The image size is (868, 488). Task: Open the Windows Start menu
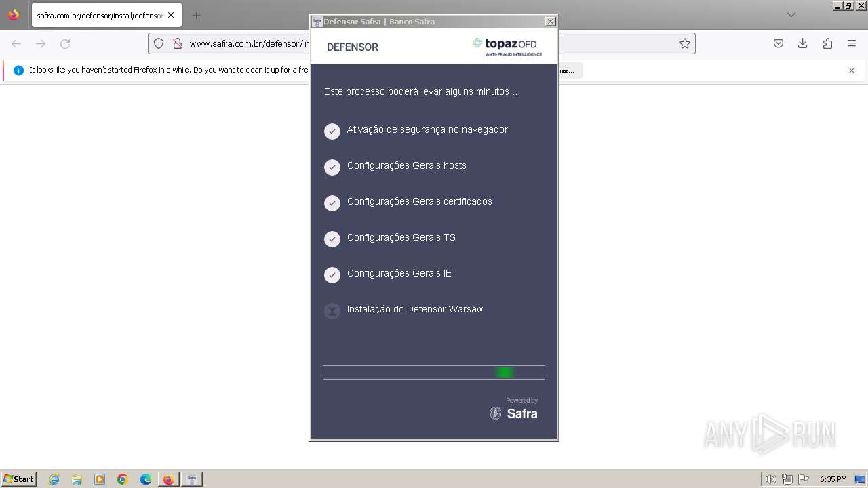pyautogui.click(x=19, y=479)
